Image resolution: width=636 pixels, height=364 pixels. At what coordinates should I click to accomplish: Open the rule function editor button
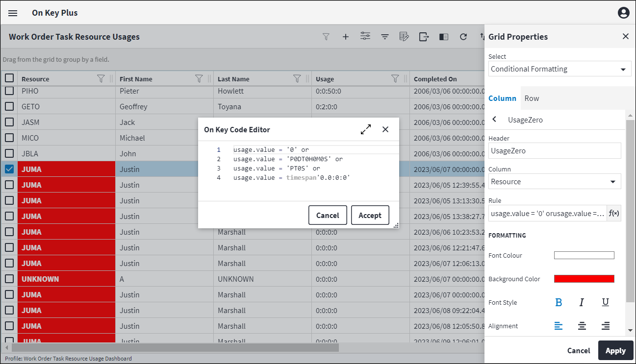[613, 213]
